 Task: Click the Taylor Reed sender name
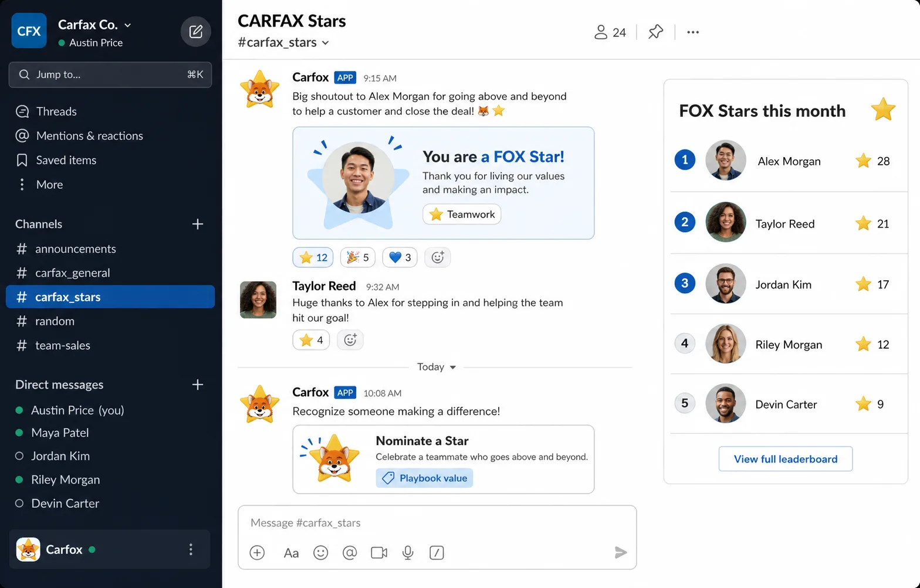click(x=324, y=286)
